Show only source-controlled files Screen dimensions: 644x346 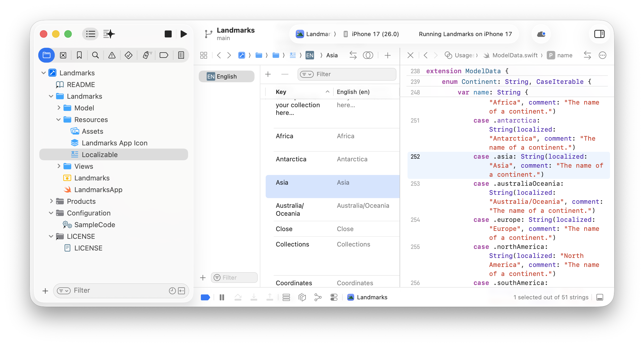[x=181, y=291]
